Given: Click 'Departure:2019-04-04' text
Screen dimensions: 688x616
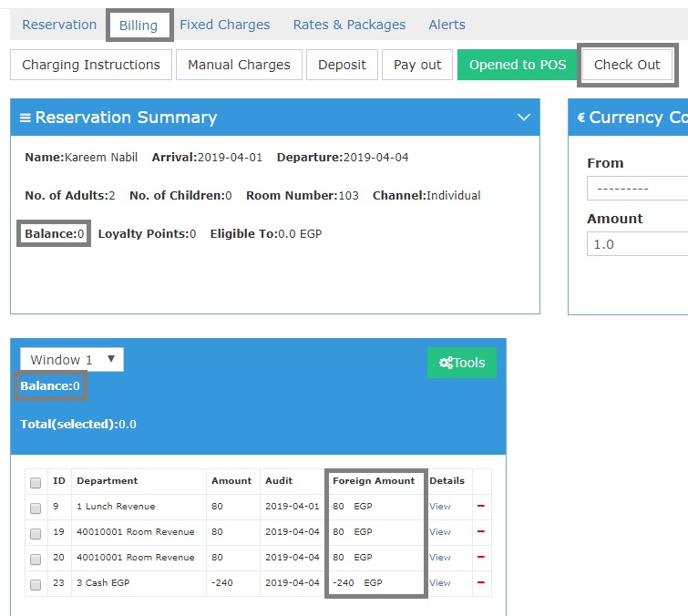Looking at the screenshot, I should (x=343, y=157).
